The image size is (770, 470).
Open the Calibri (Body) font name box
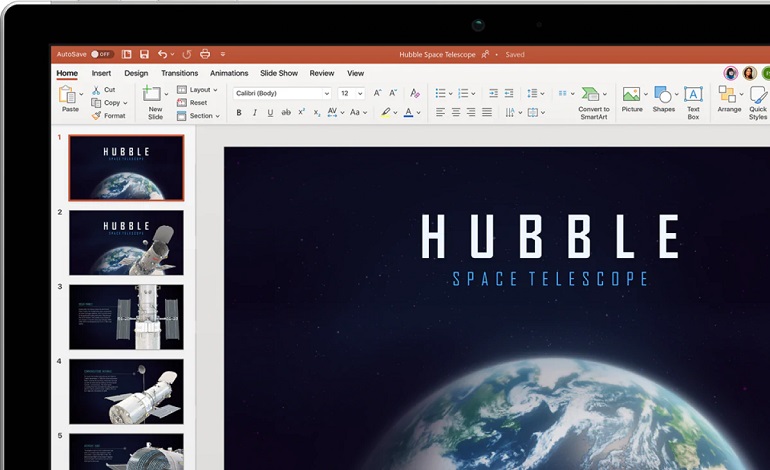[x=282, y=93]
